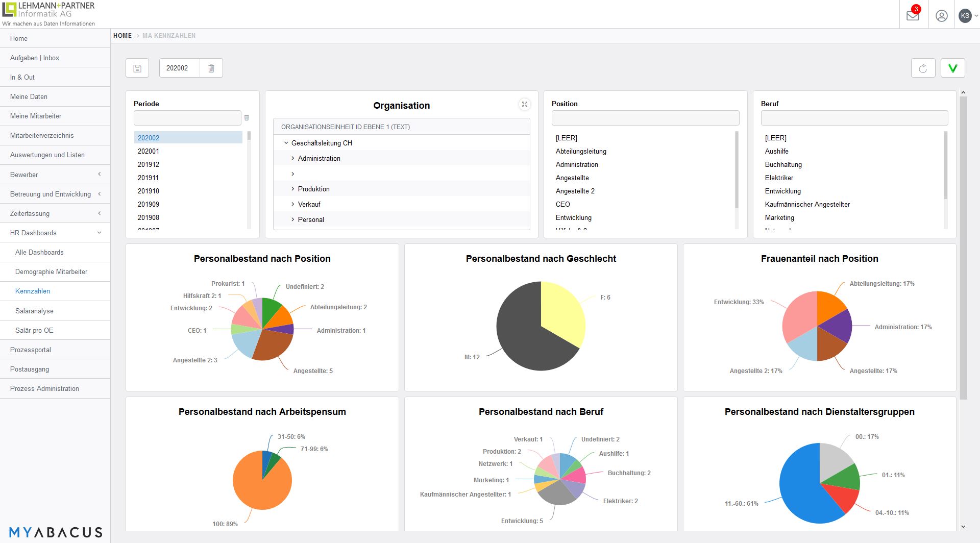Select period 202001

(x=188, y=151)
